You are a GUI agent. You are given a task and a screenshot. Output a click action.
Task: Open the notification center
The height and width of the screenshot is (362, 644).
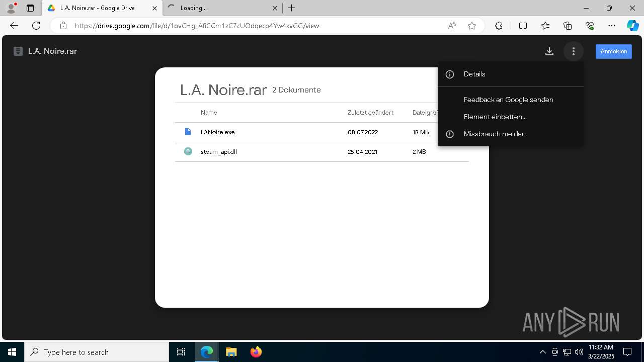point(628,352)
